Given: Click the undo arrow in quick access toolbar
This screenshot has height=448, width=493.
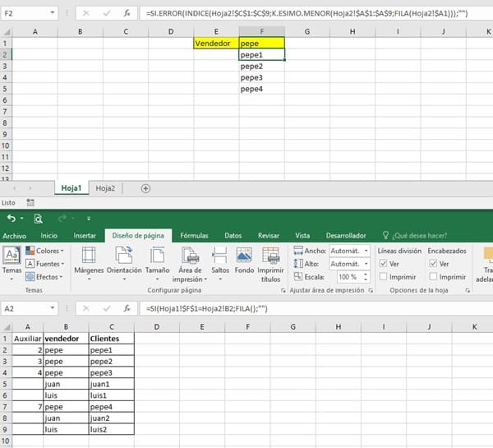Looking at the screenshot, I should coord(11,218).
